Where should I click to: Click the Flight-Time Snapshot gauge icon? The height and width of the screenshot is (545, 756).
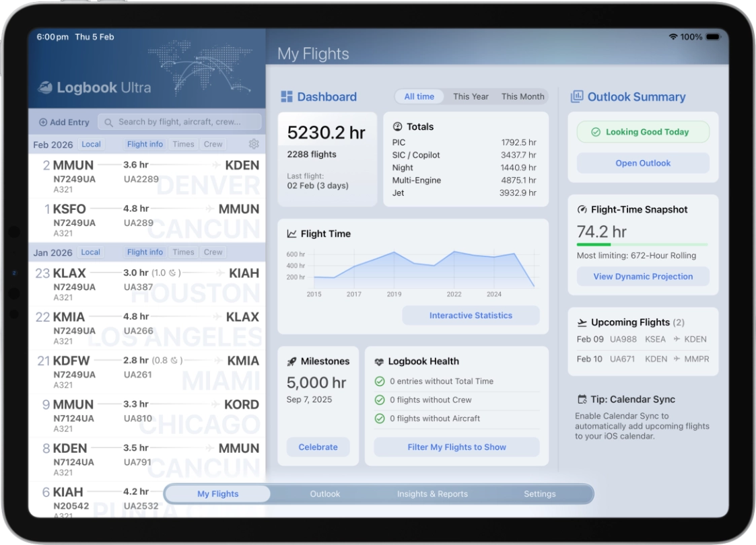(582, 209)
